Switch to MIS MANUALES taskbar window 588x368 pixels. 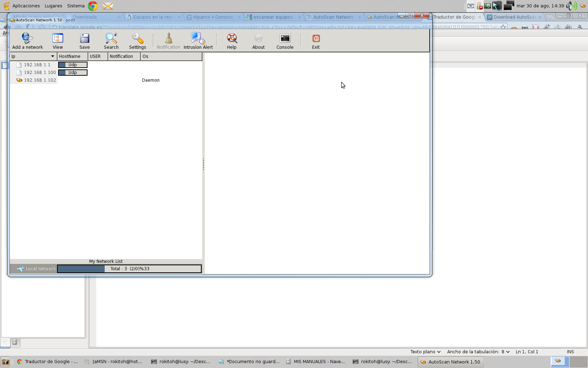click(315, 362)
